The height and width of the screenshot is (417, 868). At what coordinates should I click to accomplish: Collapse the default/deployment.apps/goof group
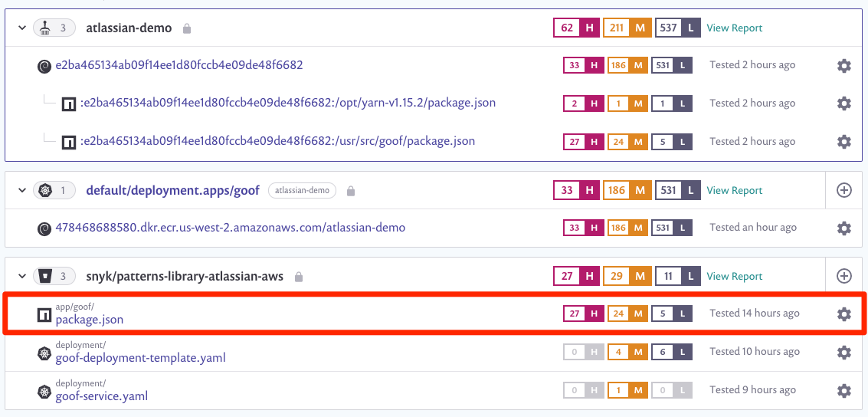point(22,191)
